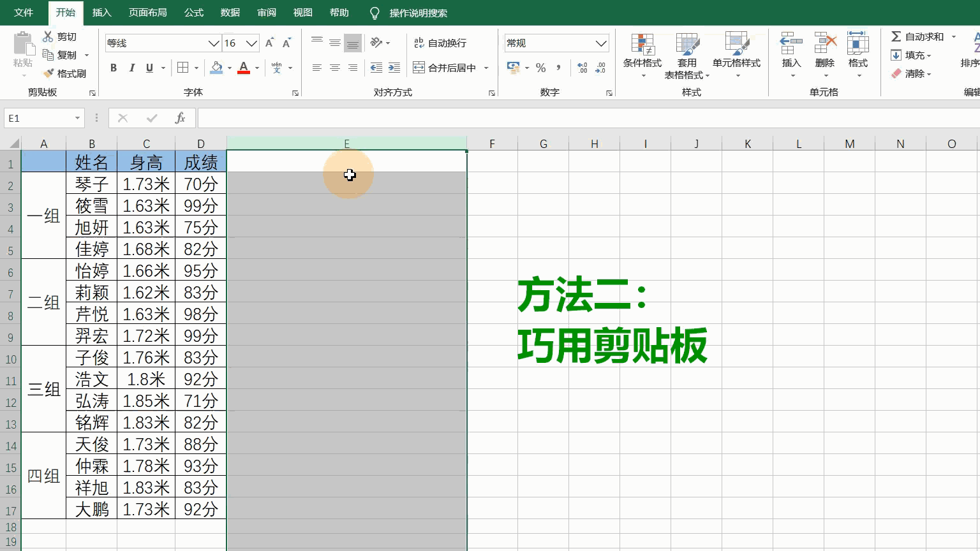Toggle right horizontal alignment
This screenshot has width=980, height=551.
point(352,68)
